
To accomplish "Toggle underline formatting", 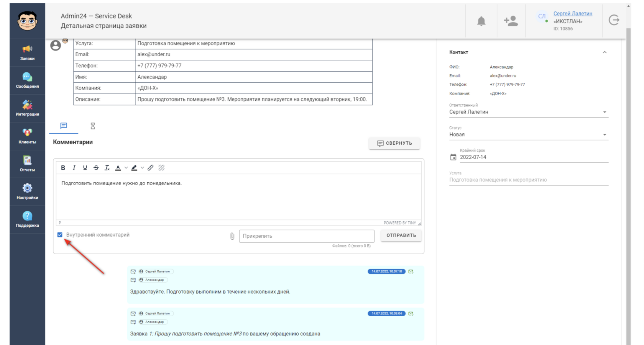I will coord(85,168).
